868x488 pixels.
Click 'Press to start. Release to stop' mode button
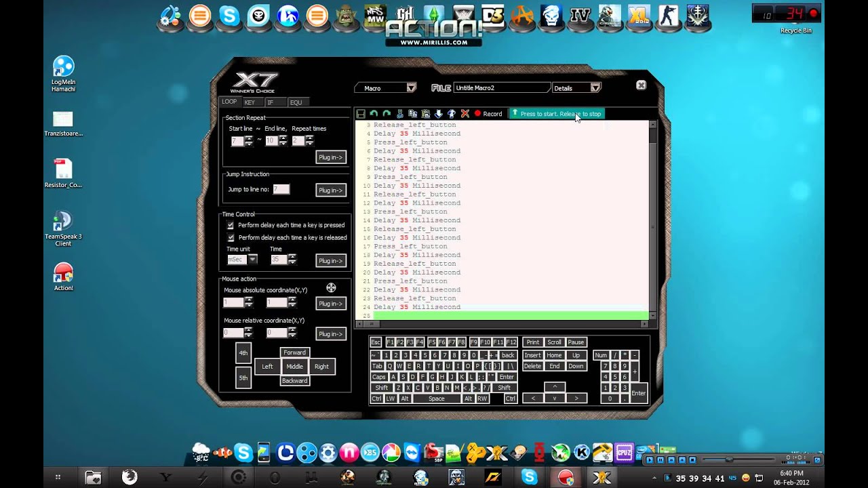point(556,114)
